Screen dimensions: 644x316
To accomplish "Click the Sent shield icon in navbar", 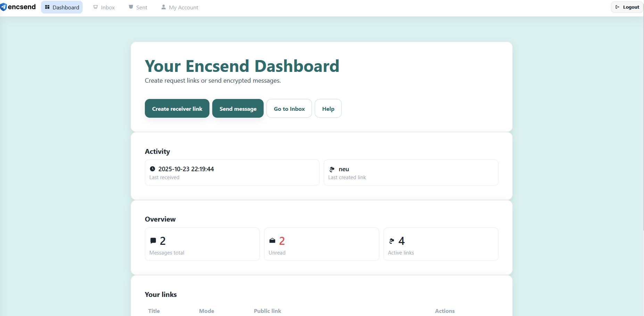I will pos(131,6).
